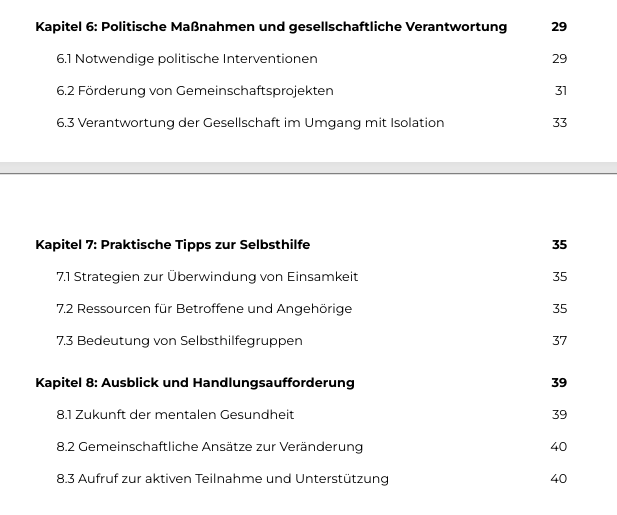Jump to 7.3 Bedeutung von Selbsthilfegruppen
The width and height of the screenshot is (617, 515).
(x=179, y=341)
